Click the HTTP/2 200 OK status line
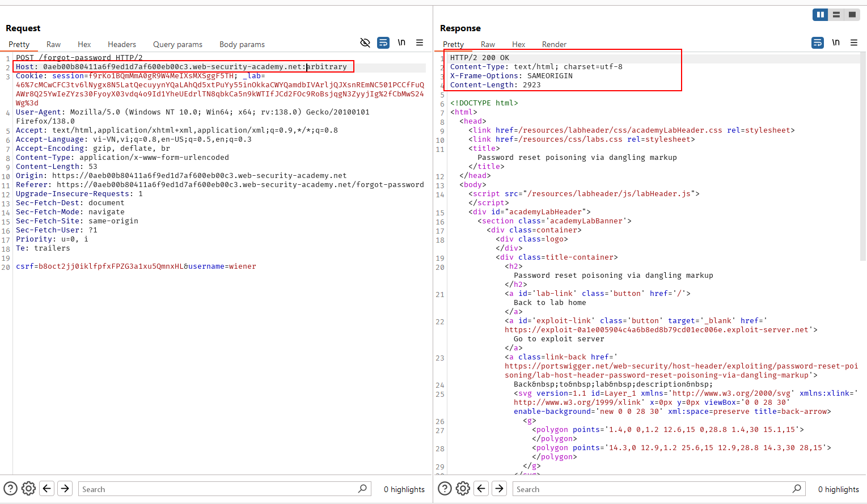This screenshot has width=867, height=504. tap(480, 58)
